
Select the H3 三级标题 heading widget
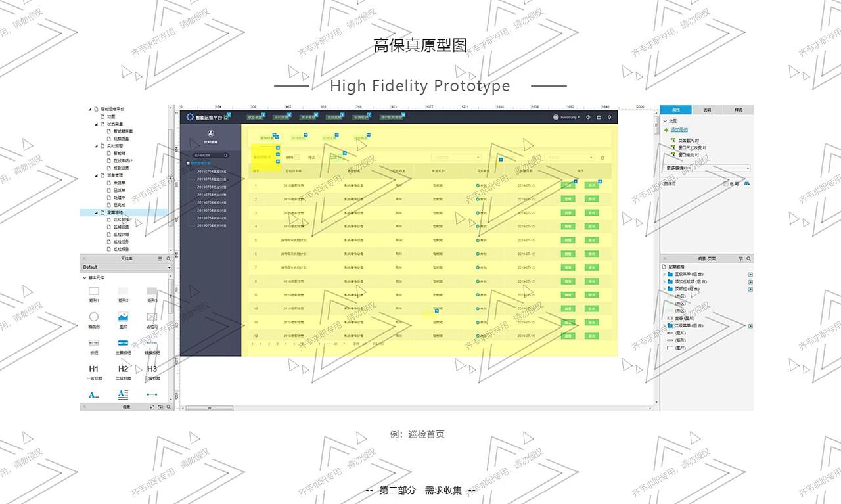(x=152, y=372)
